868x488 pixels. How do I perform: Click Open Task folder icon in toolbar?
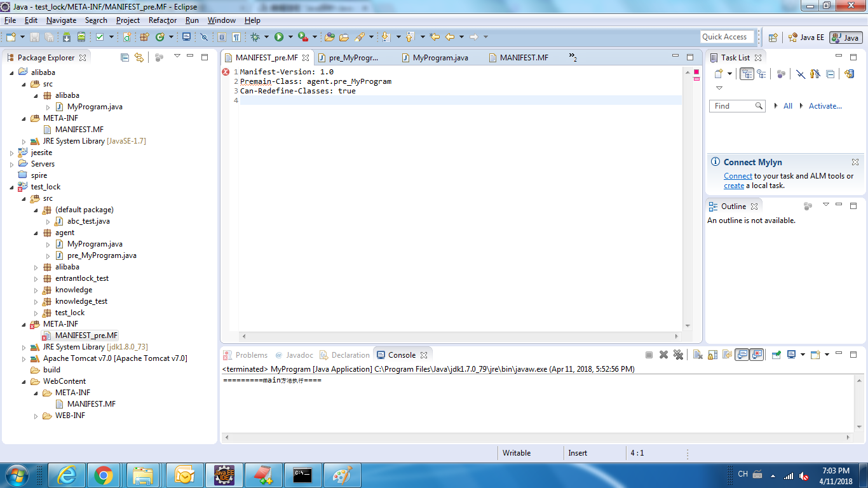pos(344,37)
